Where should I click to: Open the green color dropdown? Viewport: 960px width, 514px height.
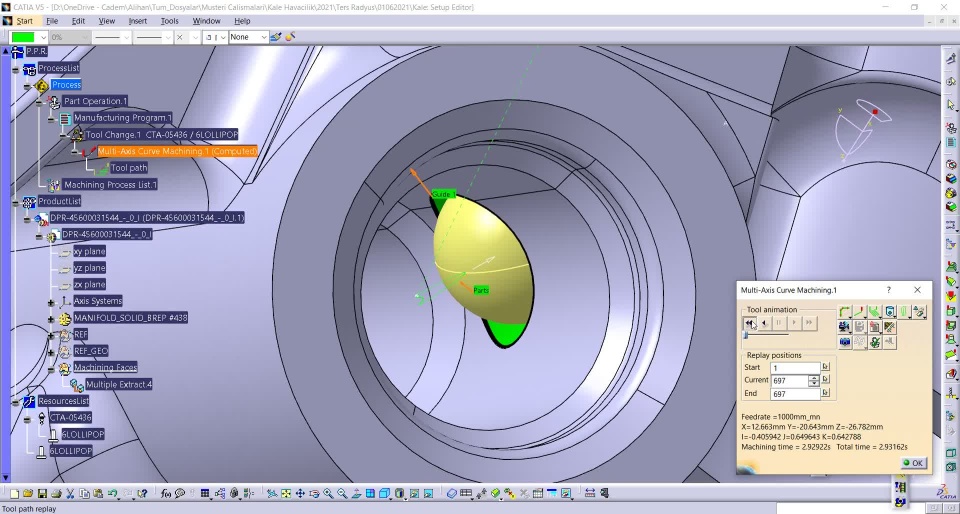43,37
